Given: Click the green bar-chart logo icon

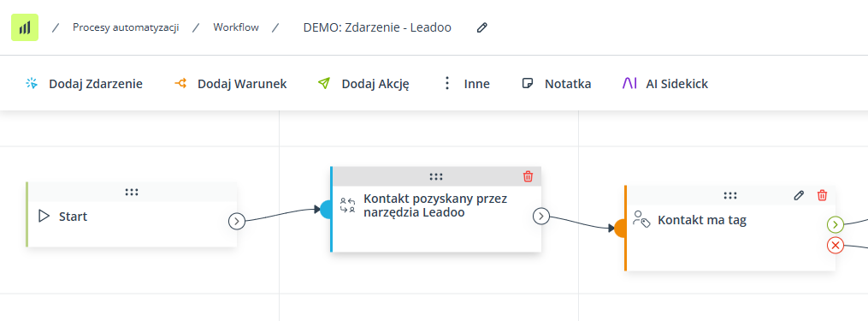Looking at the screenshot, I should (x=25, y=27).
